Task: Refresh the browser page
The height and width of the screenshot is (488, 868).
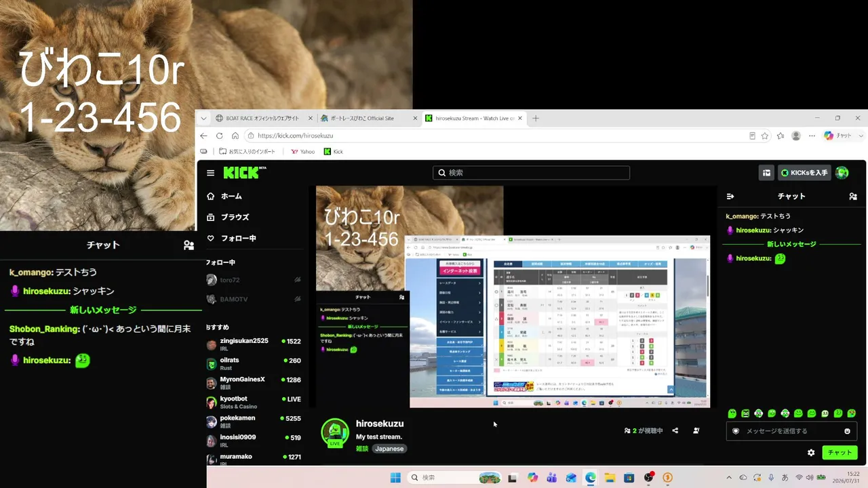Action: point(218,136)
